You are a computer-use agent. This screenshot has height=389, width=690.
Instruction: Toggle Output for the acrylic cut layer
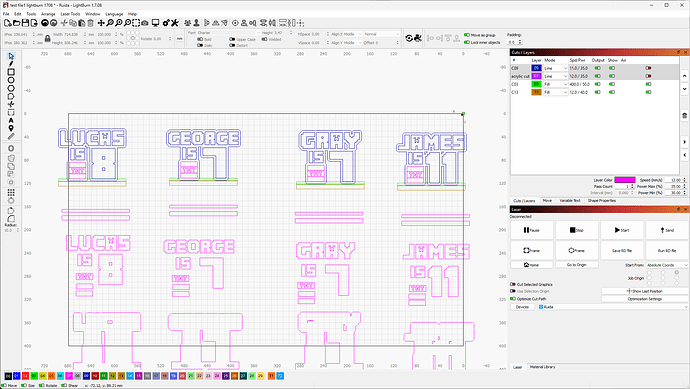pos(598,76)
